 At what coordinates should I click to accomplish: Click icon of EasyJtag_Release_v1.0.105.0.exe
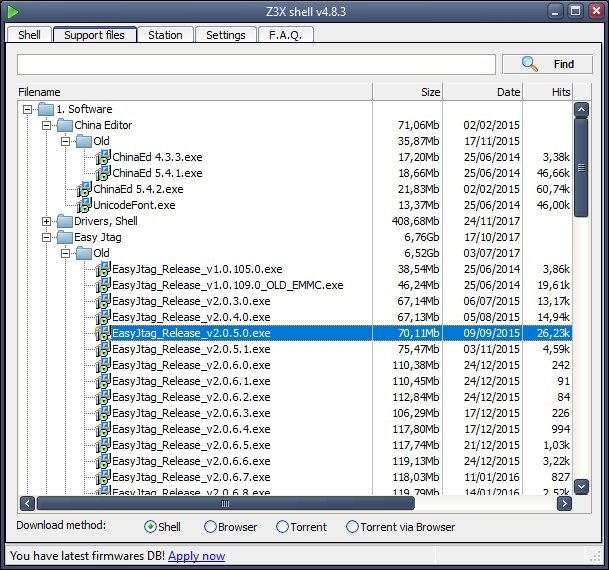tap(103, 269)
